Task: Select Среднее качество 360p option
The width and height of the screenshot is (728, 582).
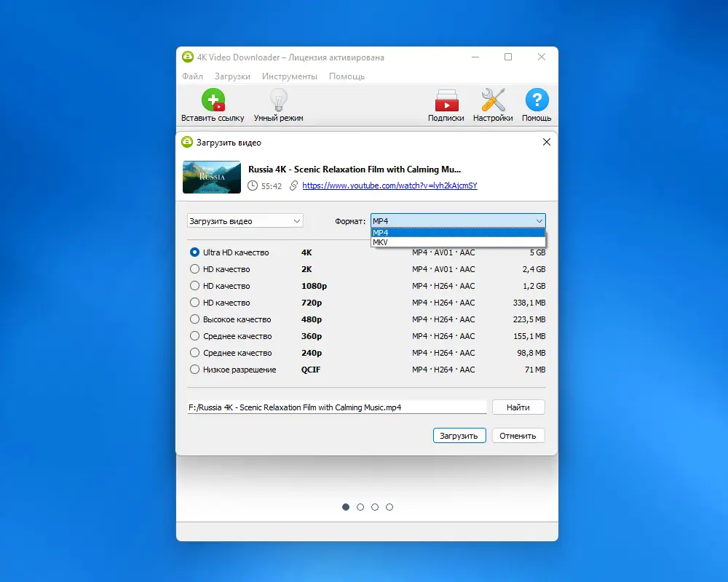Action: point(194,336)
